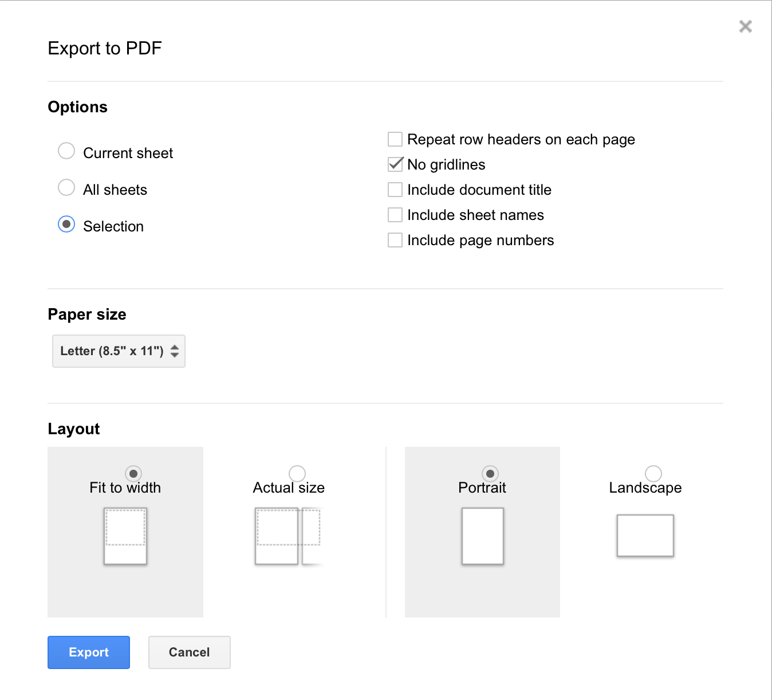Select the Current sheet radio button

click(x=66, y=151)
